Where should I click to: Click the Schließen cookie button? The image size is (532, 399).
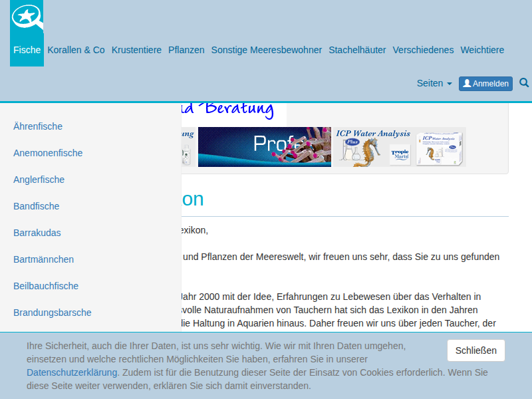[475, 350]
